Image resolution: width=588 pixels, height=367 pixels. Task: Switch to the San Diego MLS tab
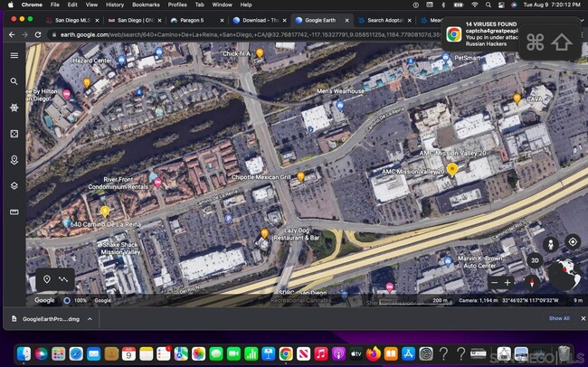[72, 20]
